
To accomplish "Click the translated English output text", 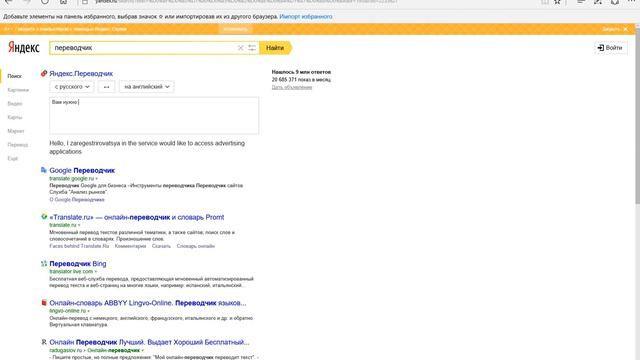I will 147,147.
